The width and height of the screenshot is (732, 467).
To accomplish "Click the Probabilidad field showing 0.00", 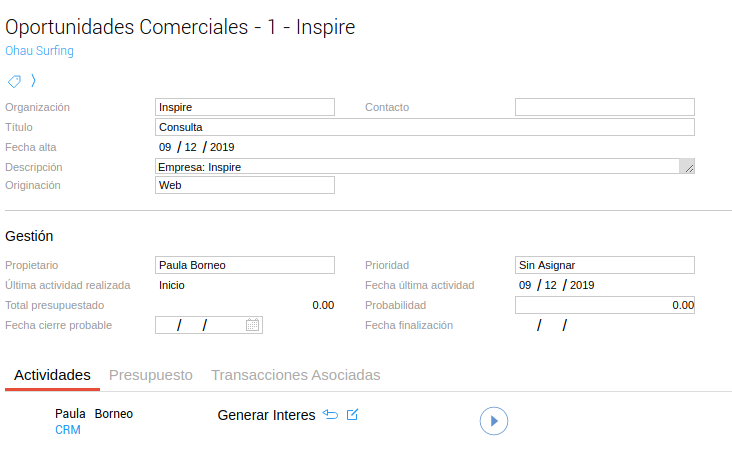I will pos(604,305).
